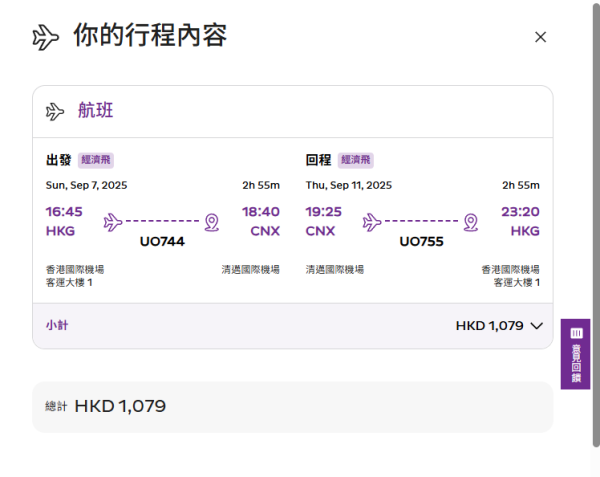Click HKG under the 23:20 arrival

525,231
